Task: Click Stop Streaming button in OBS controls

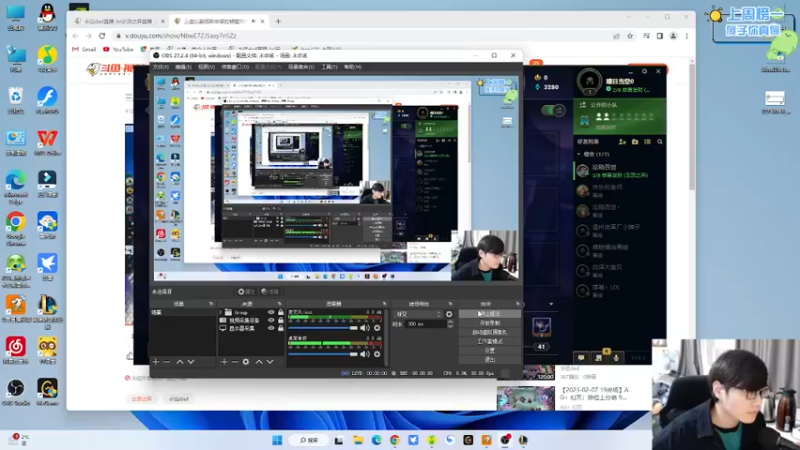Action: (489, 314)
